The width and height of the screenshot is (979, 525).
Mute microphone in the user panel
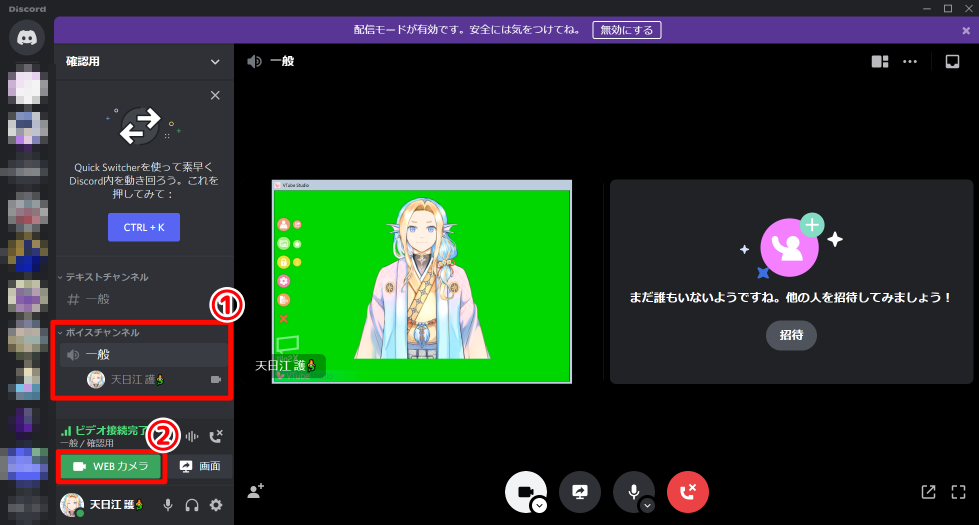pyautogui.click(x=167, y=505)
